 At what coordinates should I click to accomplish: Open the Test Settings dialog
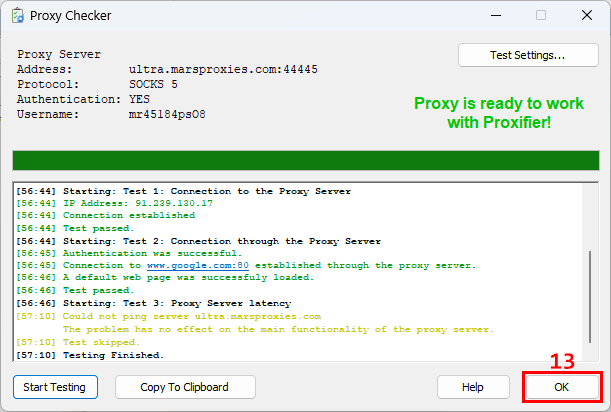click(x=528, y=55)
